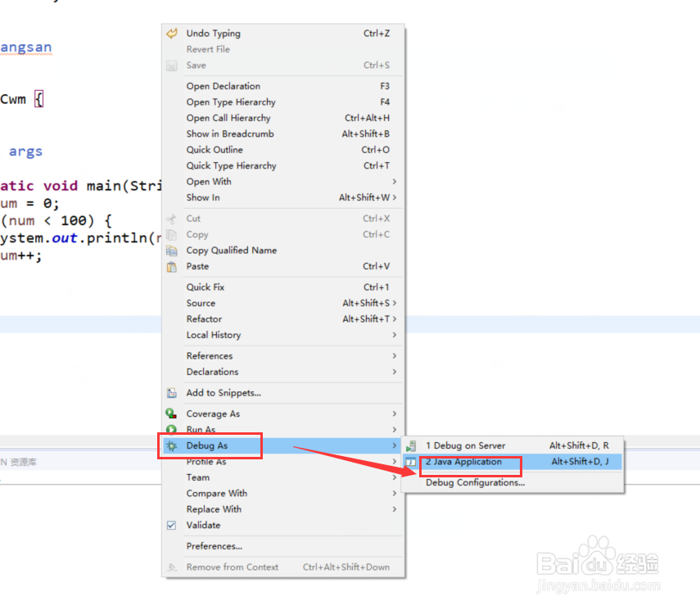
Task: Expand the Refactor submenu arrow
Action: (x=395, y=319)
